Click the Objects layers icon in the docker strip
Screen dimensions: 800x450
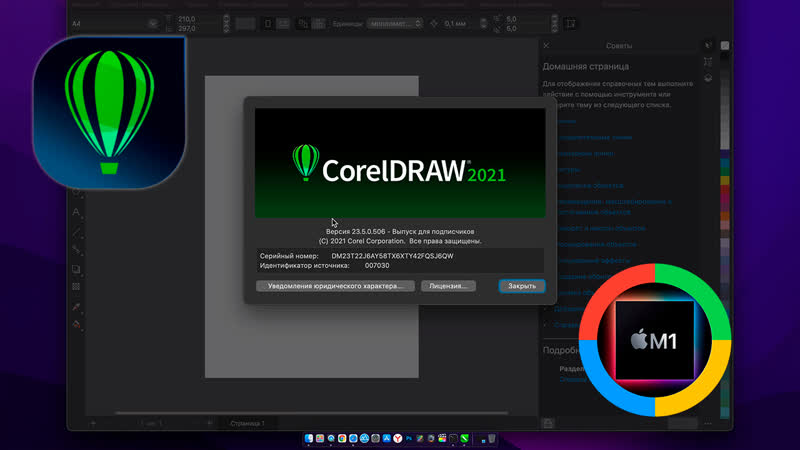click(708, 78)
